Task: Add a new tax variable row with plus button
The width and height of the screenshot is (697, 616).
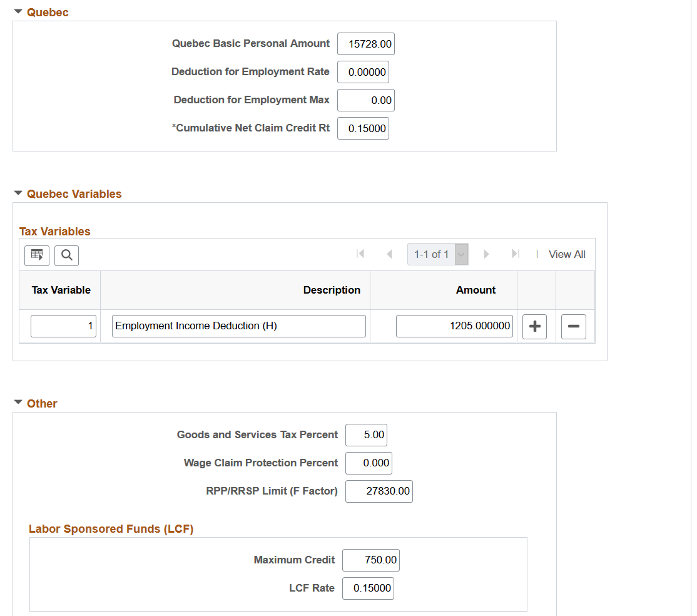Action: click(x=534, y=326)
